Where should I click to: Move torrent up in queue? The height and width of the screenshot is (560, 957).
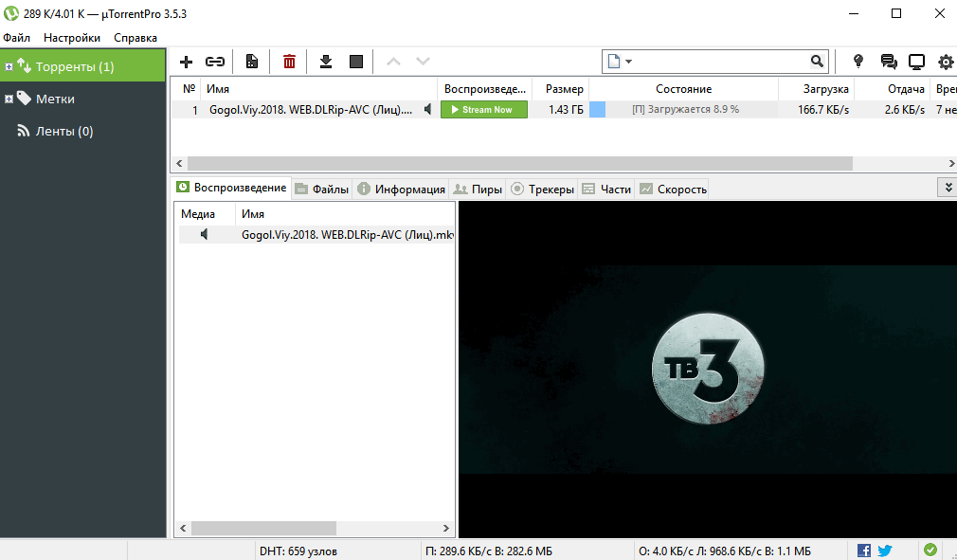(393, 62)
